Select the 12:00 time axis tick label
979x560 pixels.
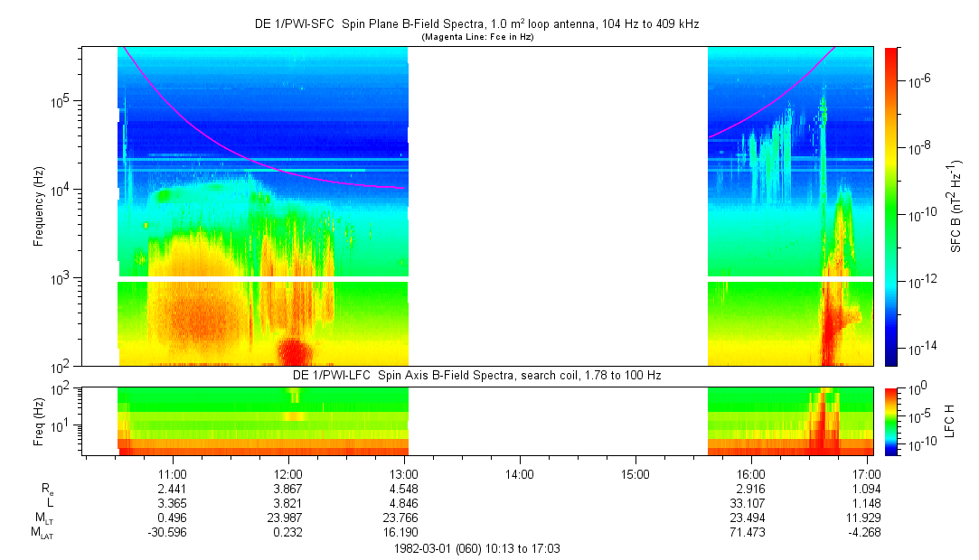[x=288, y=474]
